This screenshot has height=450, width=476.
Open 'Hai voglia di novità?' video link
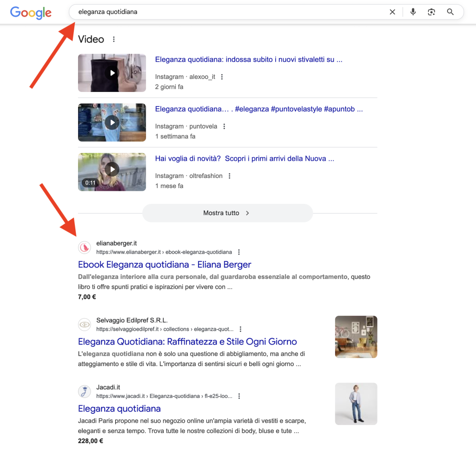click(245, 158)
